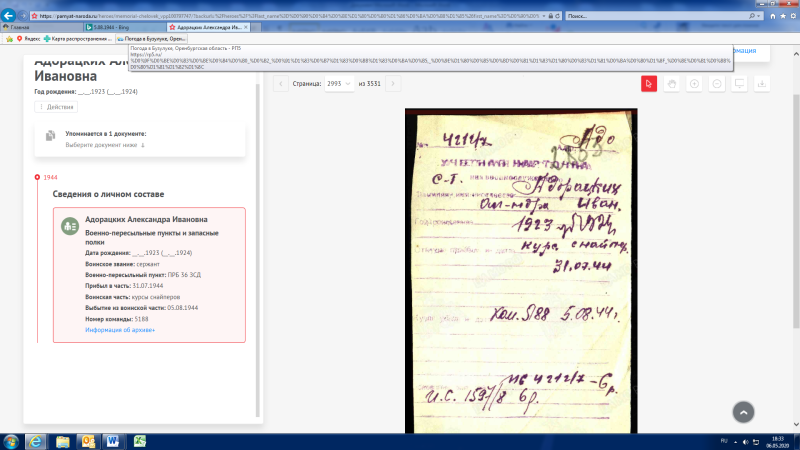Open Word from taskbar
Screen dimensions: 800x450
pos(113,441)
